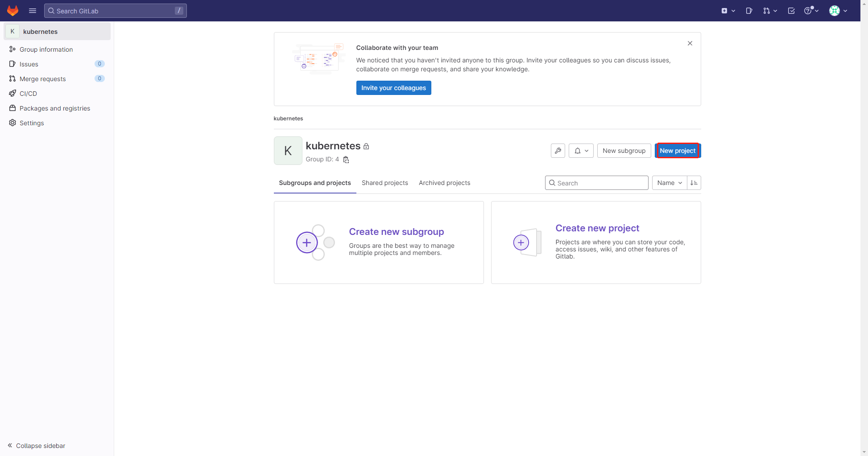Click the private lock icon beside kubernetes
This screenshot has width=868, height=456.
click(x=366, y=146)
